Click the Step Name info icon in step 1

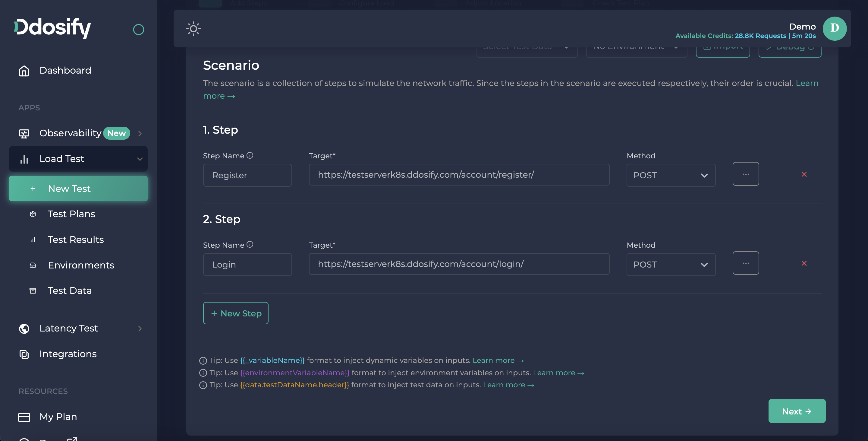(250, 155)
